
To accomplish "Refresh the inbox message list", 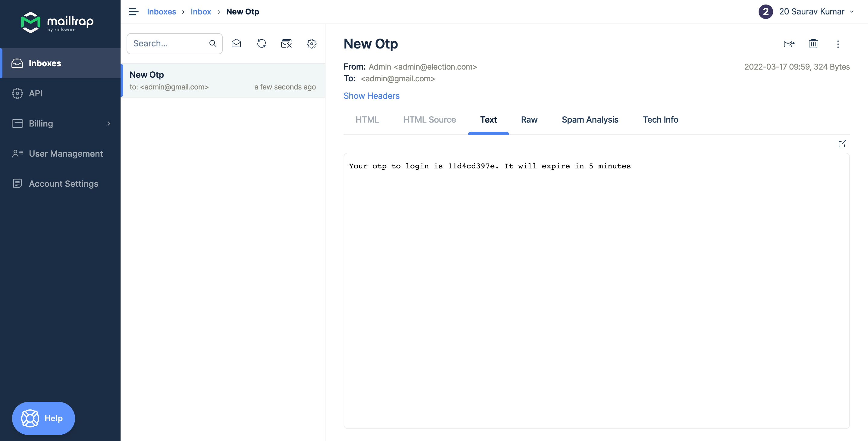I will pyautogui.click(x=262, y=43).
